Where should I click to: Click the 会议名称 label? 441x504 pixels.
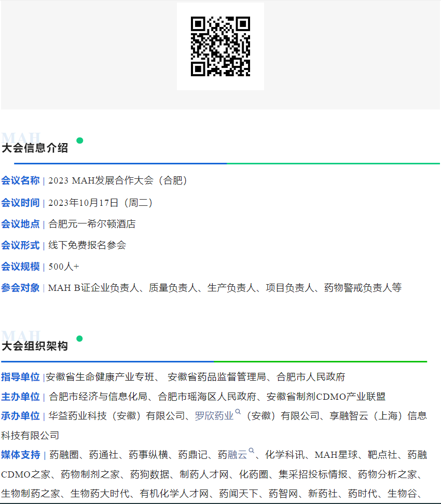(20, 180)
